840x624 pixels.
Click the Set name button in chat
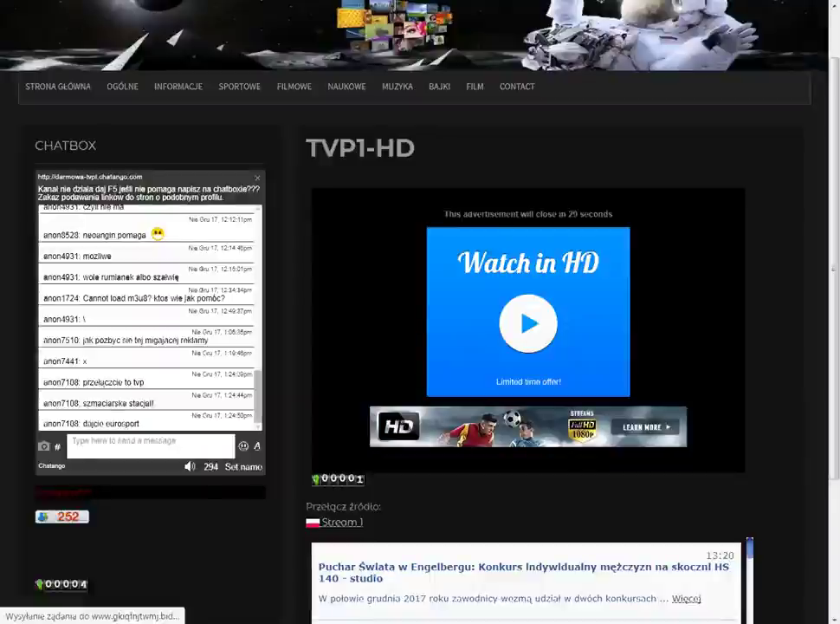pos(243,466)
